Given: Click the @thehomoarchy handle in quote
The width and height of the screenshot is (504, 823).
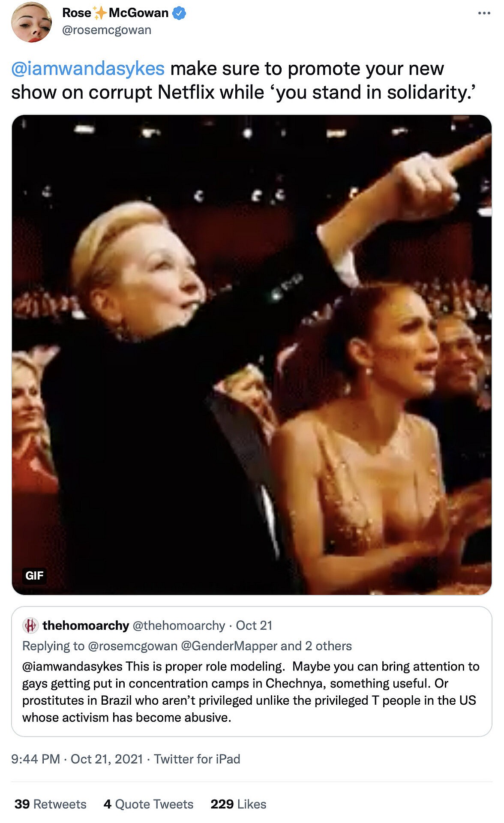Looking at the screenshot, I should [179, 625].
